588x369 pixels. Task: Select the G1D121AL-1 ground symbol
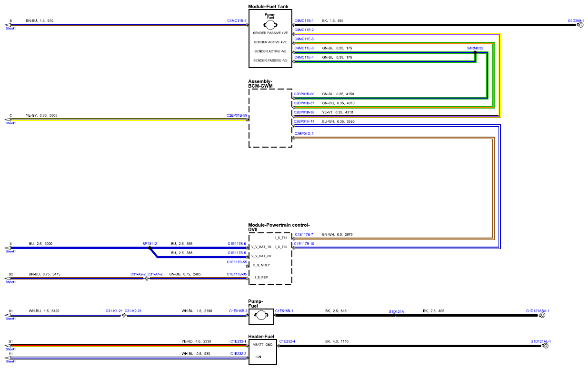point(545,346)
